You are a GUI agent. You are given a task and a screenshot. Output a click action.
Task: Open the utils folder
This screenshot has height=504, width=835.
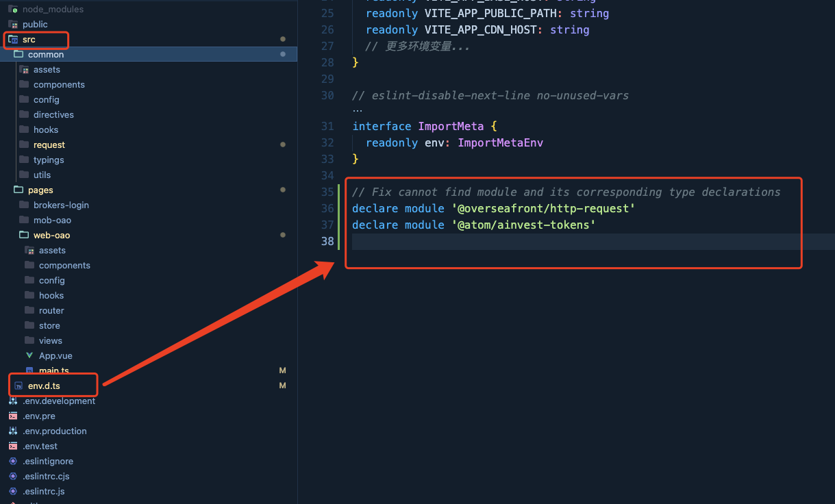click(x=42, y=175)
